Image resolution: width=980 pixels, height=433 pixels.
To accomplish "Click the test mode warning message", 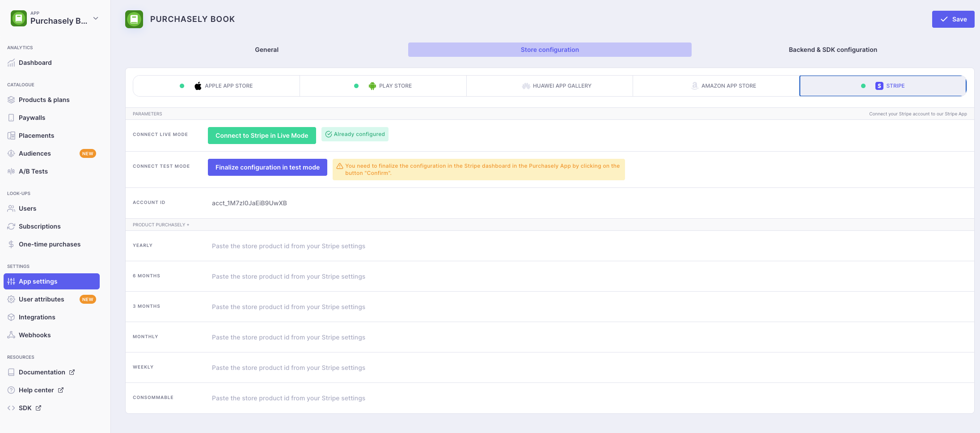I will pyautogui.click(x=479, y=170).
